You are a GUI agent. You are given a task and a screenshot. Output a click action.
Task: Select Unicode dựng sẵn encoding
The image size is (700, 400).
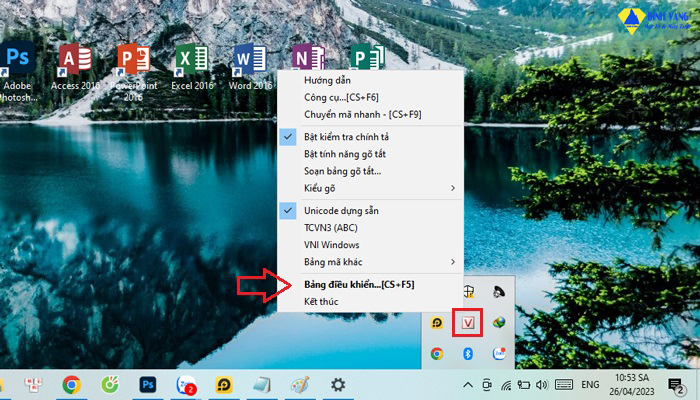pyautogui.click(x=371, y=211)
